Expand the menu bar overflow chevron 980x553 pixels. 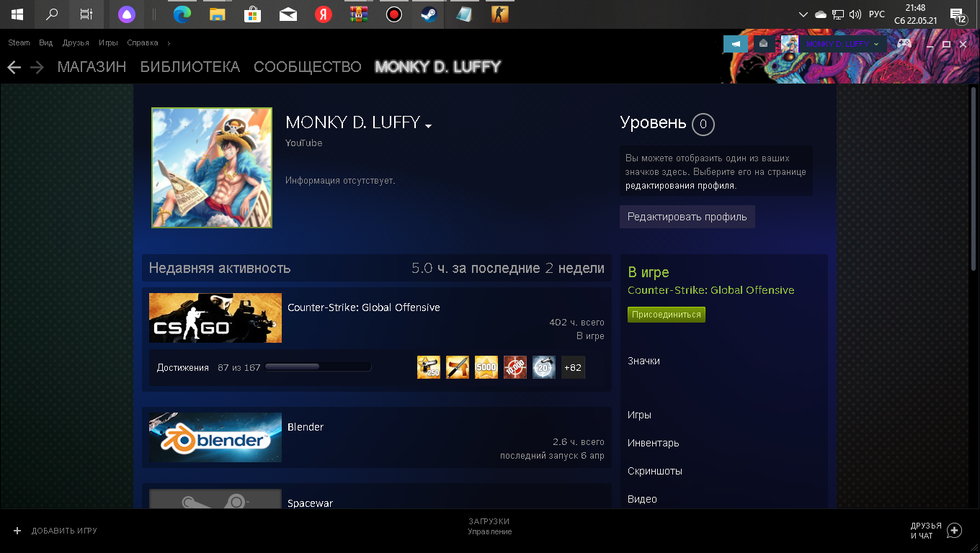(169, 43)
